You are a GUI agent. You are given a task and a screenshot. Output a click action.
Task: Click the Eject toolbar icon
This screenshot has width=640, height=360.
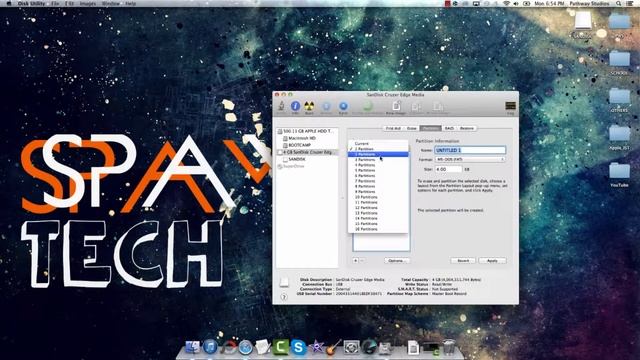343,107
